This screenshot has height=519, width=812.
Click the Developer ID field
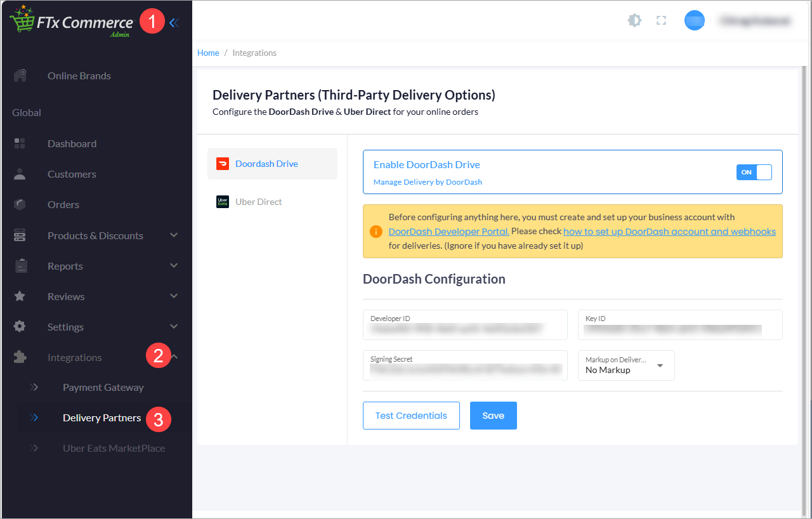[x=465, y=325]
